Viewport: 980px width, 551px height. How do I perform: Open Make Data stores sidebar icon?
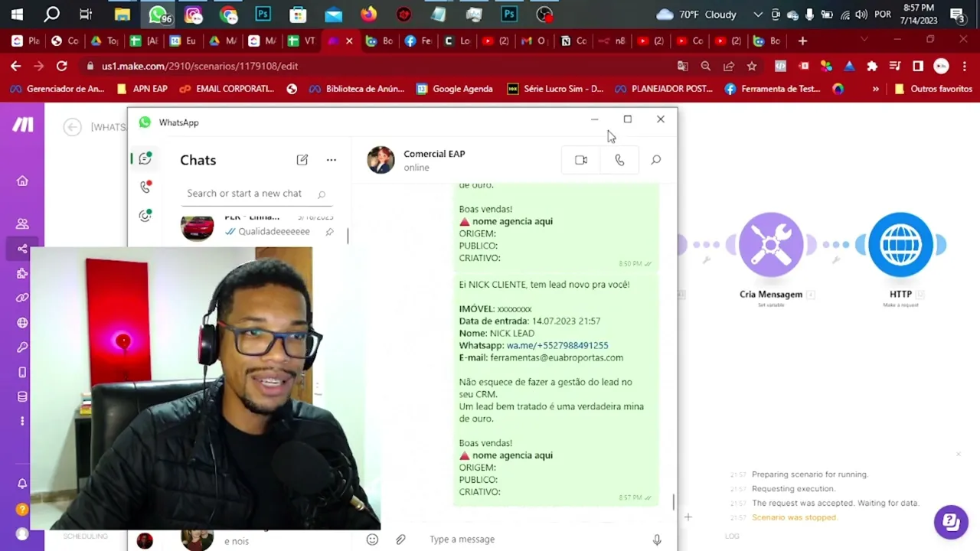point(22,396)
